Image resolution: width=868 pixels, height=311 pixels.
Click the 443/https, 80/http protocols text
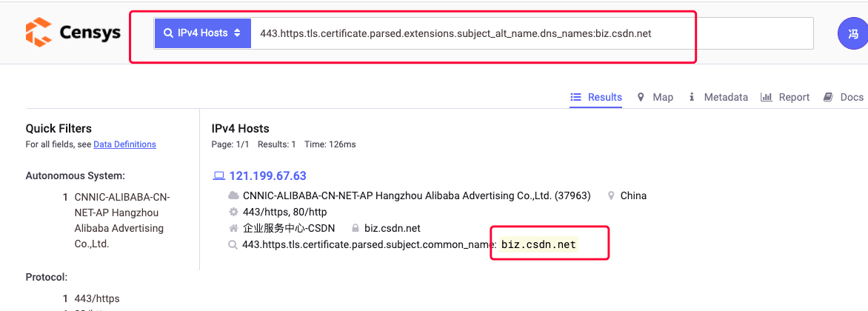tap(285, 212)
